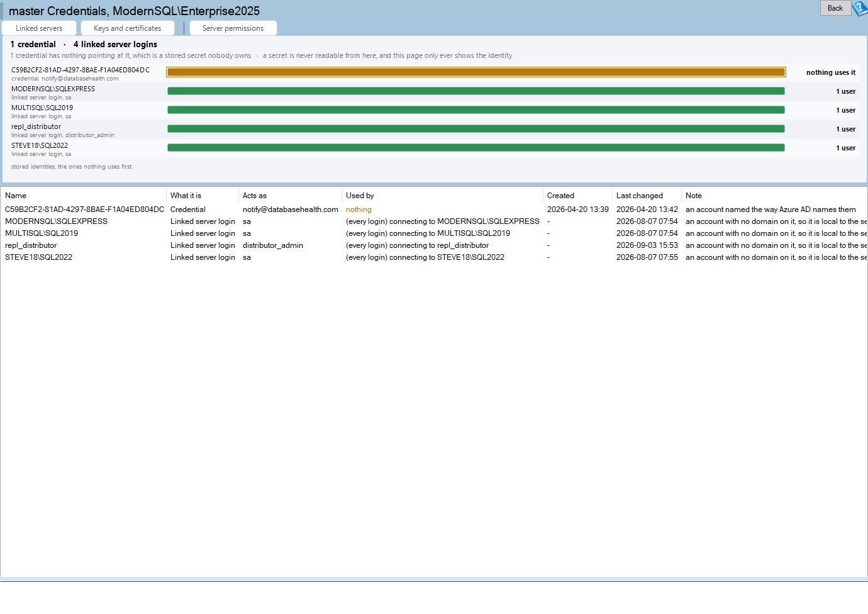Viewport: 868px width, 614px height.
Task: Click the chart label STEVE18\SQL2022
Action: tap(40, 145)
